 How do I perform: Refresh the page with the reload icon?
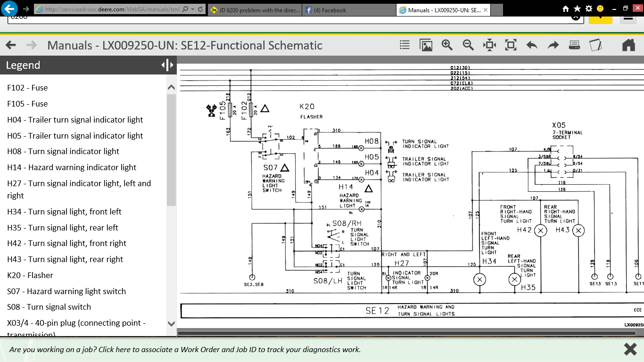200,9
